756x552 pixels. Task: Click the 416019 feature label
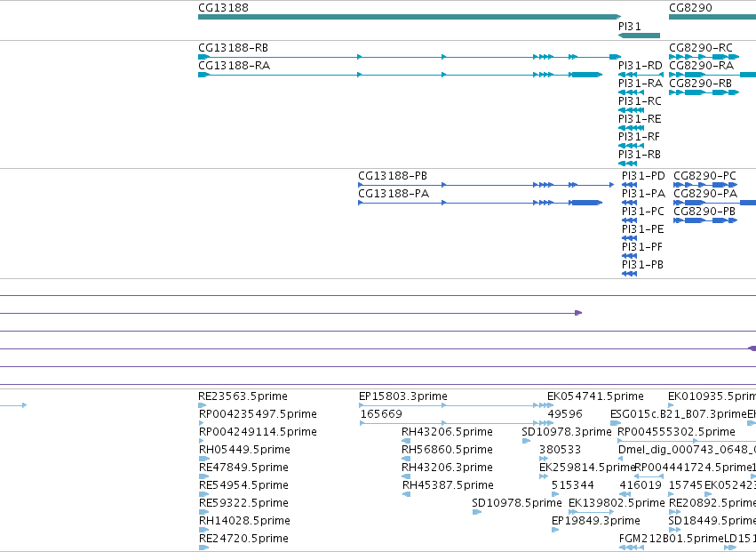[x=641, y=485]
